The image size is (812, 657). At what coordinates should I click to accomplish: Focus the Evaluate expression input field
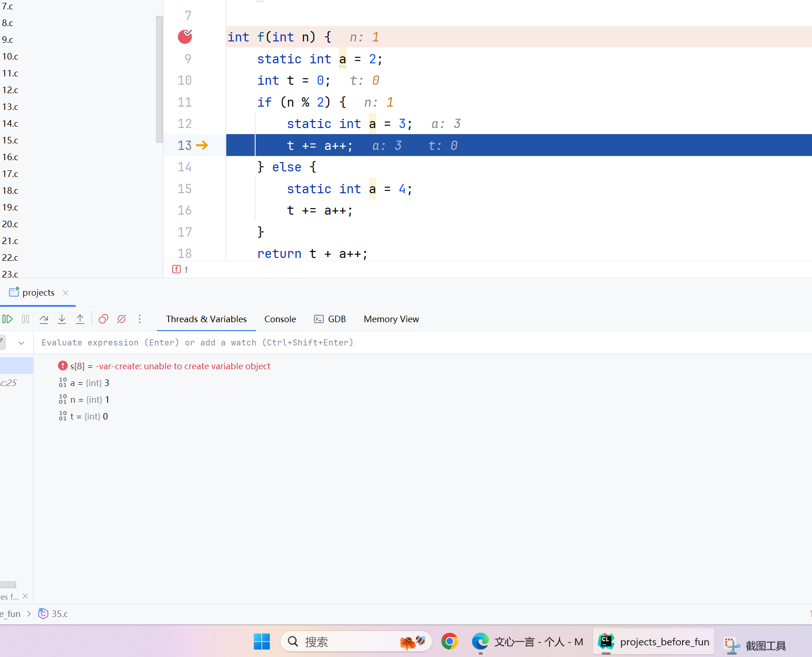click(424, 343)
